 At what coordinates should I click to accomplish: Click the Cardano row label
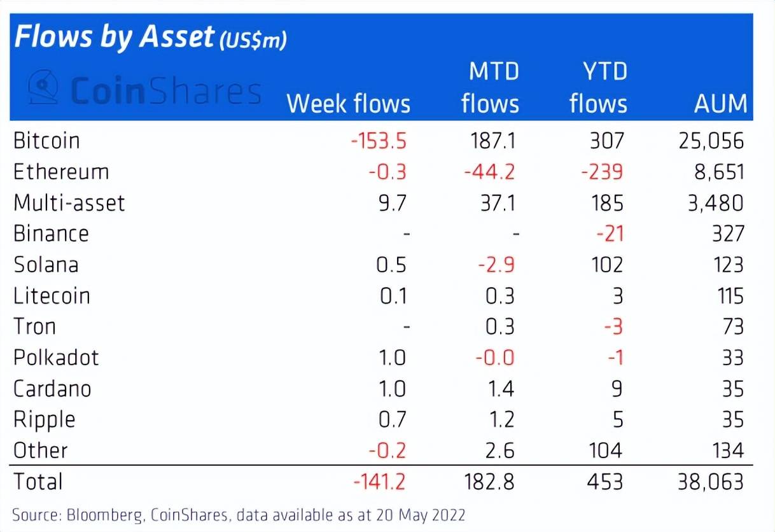coord(52,389)
